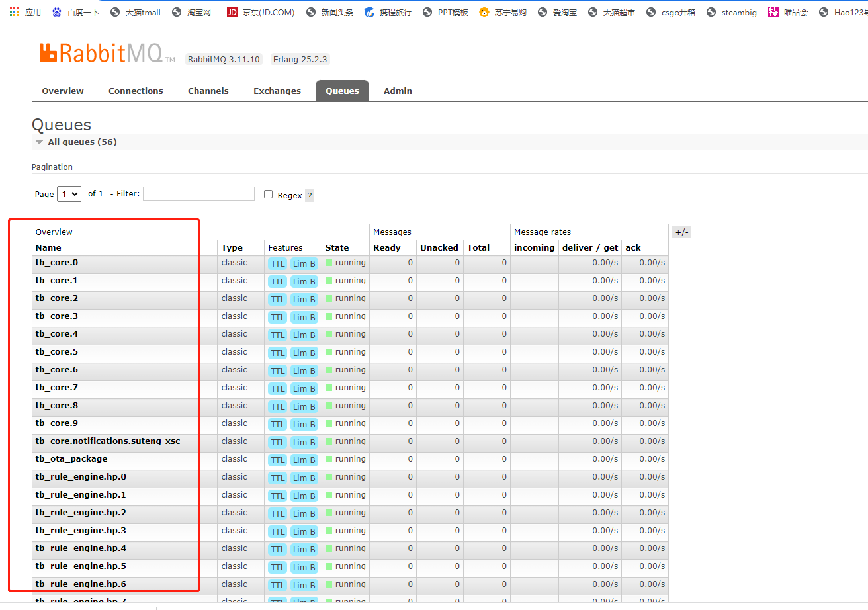
Task: Click the +/- columns button
Action: [x=681, y=232]
